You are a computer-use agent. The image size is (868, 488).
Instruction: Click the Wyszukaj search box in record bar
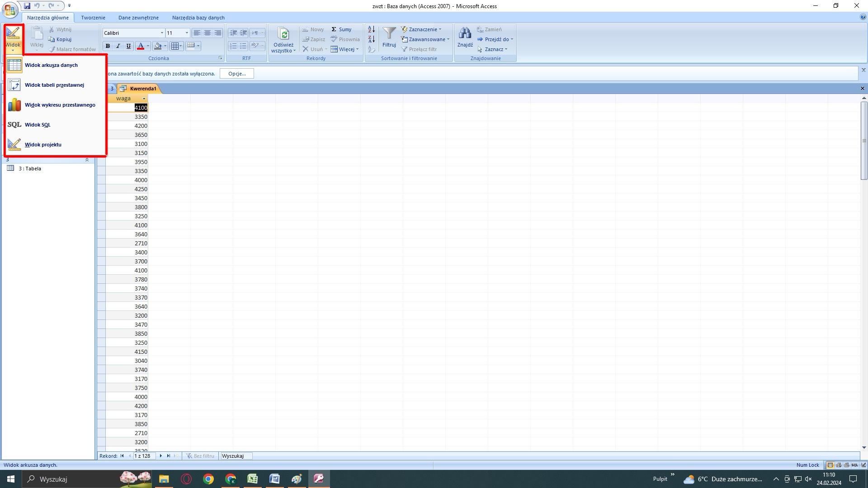pyautogui.click(x=236, y=456)
